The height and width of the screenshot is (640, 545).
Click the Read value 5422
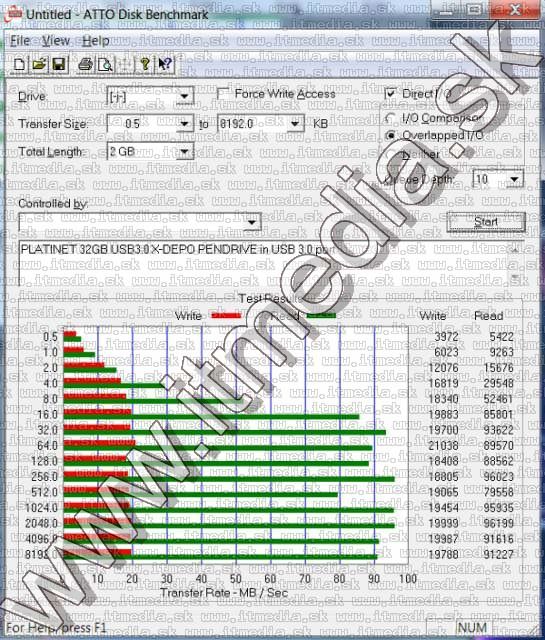coord(501,337)
